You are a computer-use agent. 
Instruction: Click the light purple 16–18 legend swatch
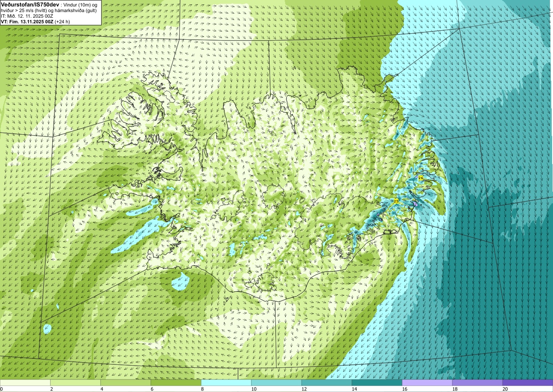tap(427, 383)
